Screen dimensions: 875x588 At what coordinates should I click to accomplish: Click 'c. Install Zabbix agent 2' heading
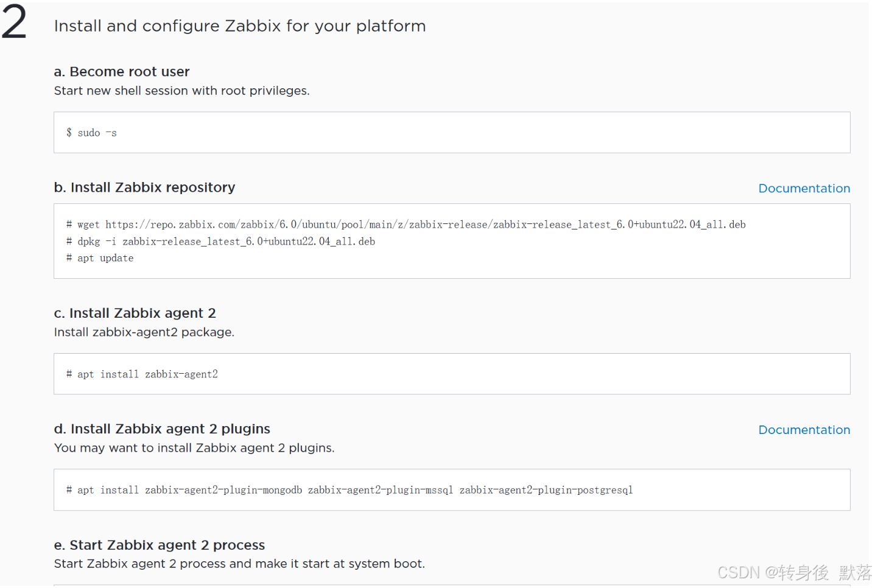point(135,313)
